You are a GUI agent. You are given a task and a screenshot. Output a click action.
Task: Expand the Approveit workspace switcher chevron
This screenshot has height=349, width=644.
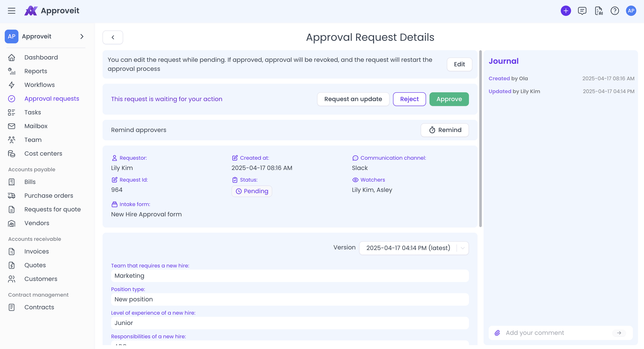tap(82, 36)
